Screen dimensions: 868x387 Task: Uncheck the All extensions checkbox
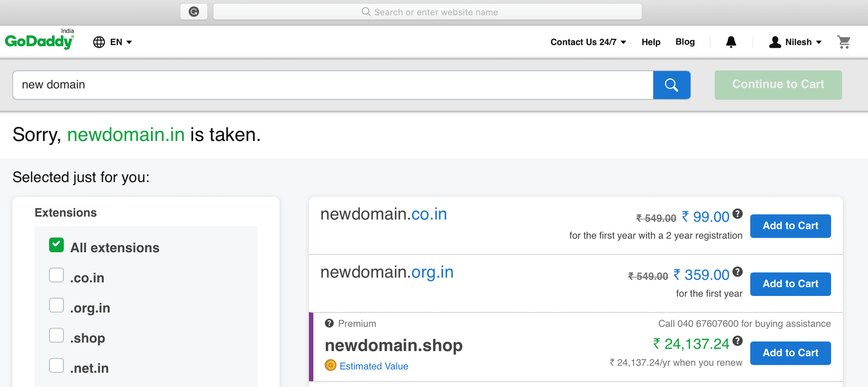pyautogui.click(x=56, y=245)
